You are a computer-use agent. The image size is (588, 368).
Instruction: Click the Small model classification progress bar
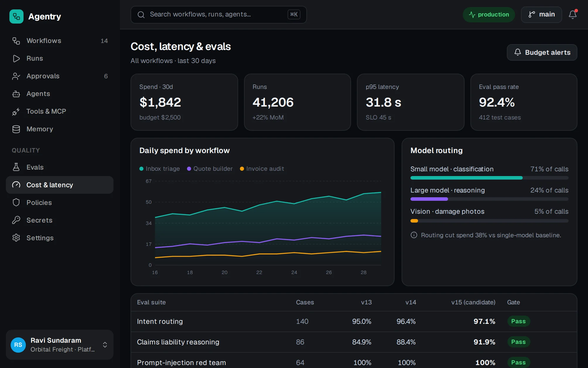(x=489, y=178)
